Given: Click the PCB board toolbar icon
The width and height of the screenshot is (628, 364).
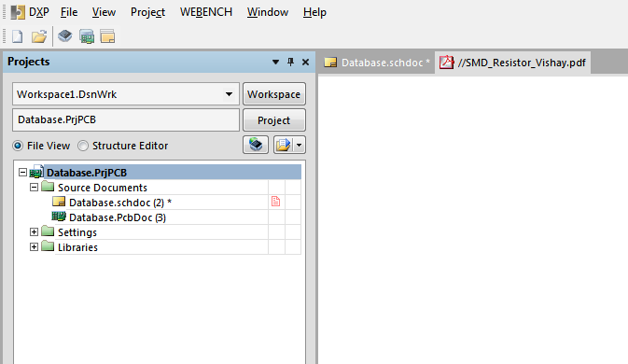Looking at the screenshot, I should 87,36.
